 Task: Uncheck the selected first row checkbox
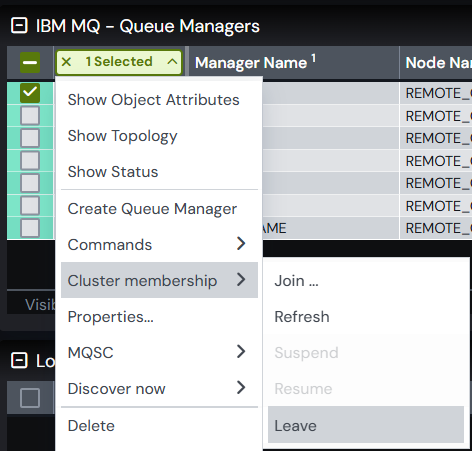(30, 93)
